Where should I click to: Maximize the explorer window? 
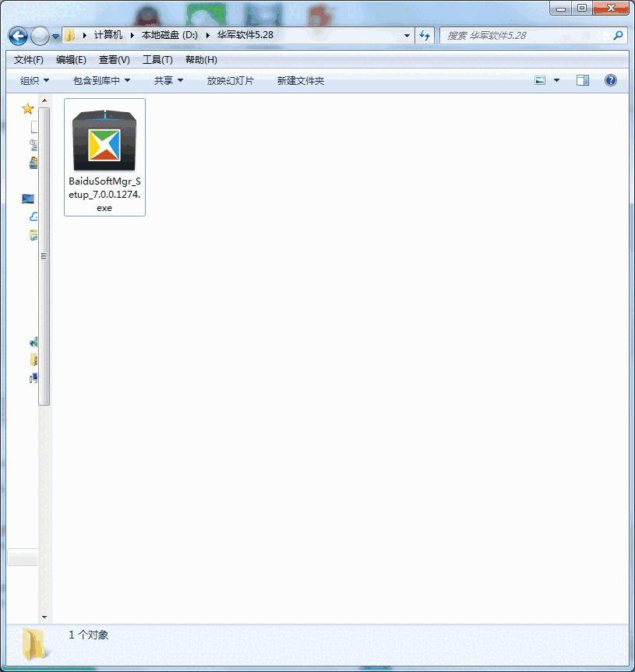coord(582,8)
